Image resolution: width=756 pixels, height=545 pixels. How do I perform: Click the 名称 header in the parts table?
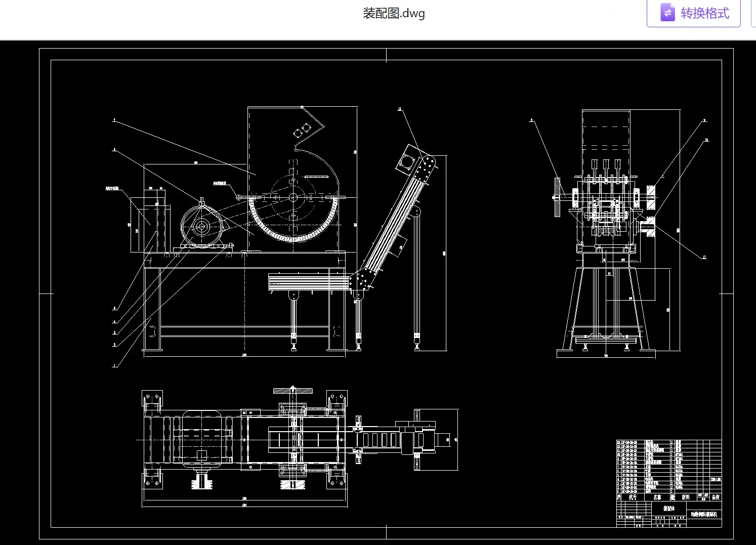pos(657,497)
